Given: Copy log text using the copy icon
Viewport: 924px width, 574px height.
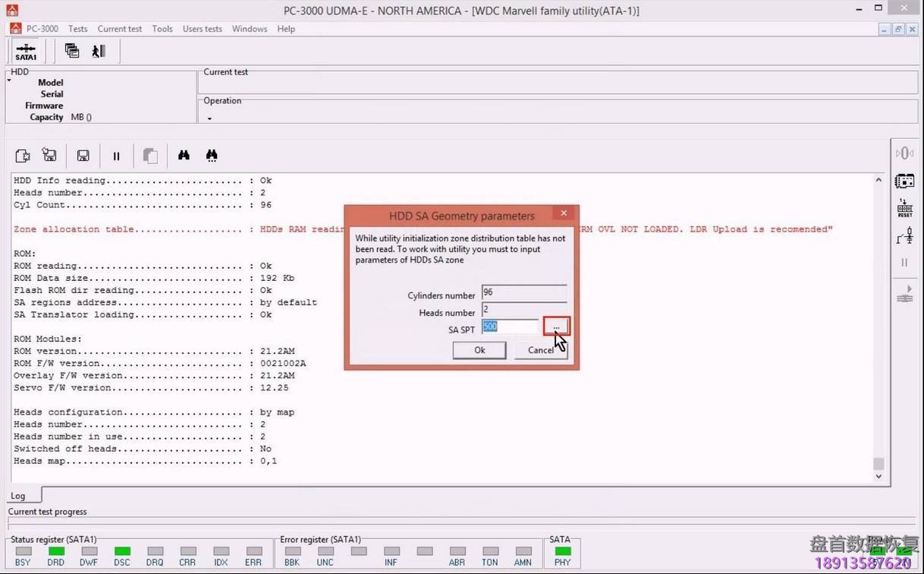Looking at the screenshot, I should 150,155.
